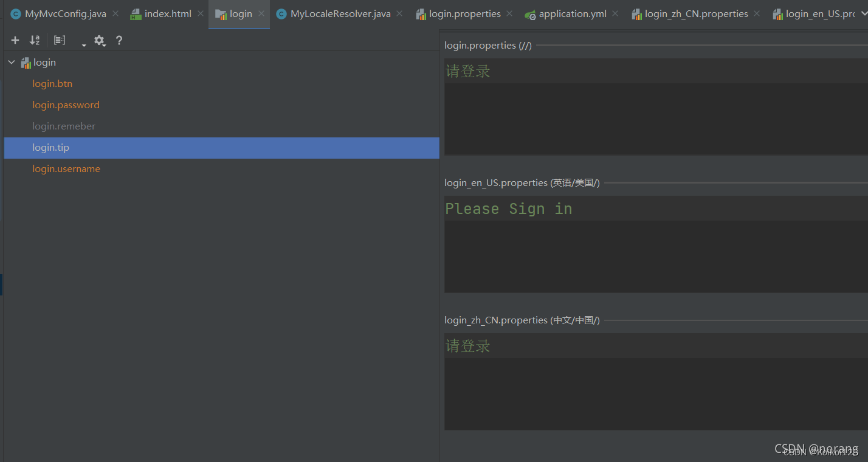
Task: Click the help question mark icon
Action: (x=119, y=40)
